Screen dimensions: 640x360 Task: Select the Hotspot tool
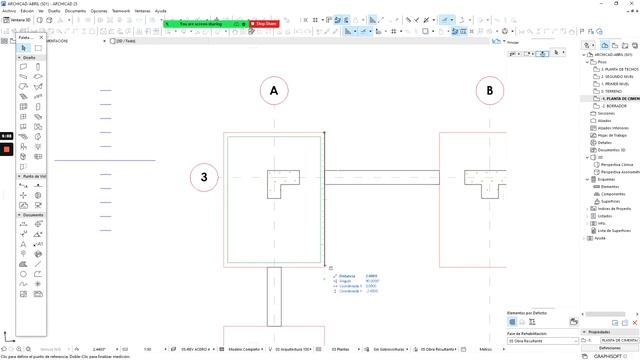(38, 284)
